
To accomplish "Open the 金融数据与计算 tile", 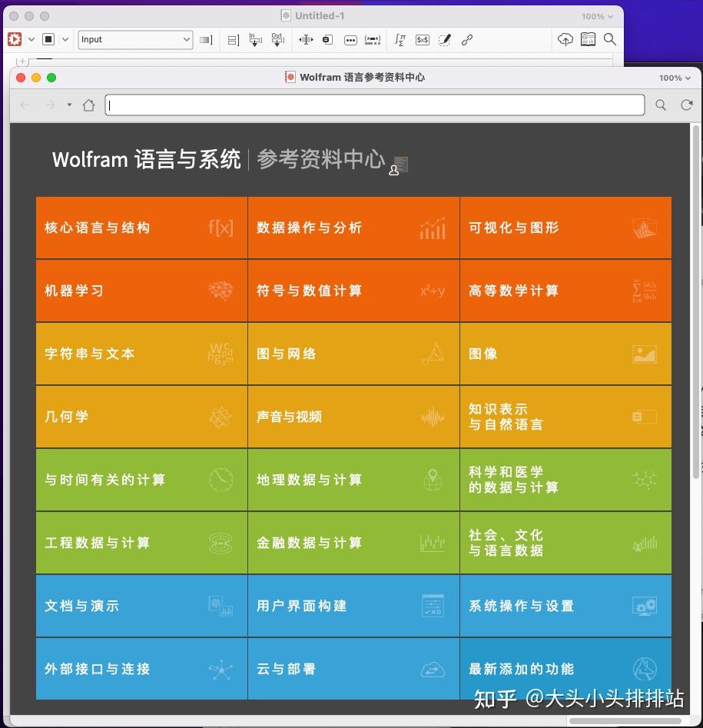I will 353,543.
